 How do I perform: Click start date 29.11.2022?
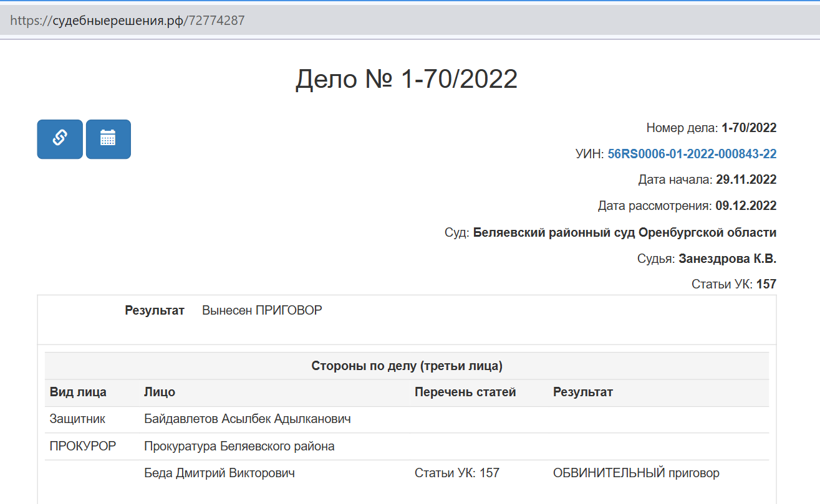tap(746, 180)
